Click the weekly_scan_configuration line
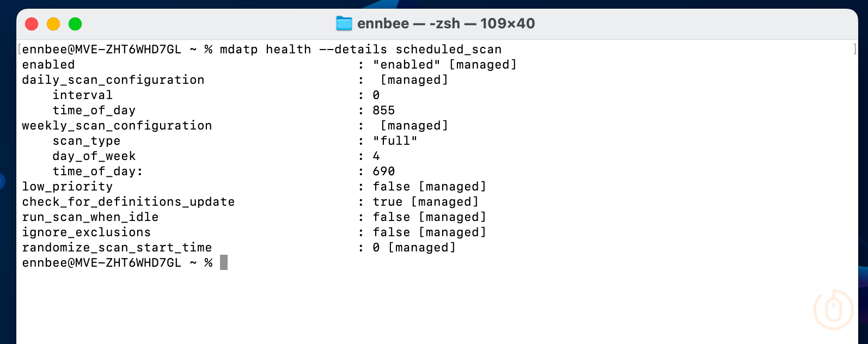868x344 pixels. click(x=117, y=125)
